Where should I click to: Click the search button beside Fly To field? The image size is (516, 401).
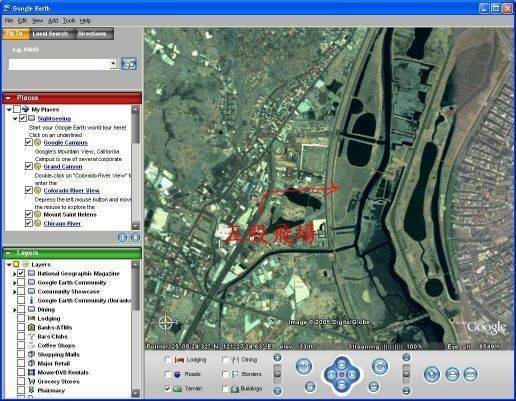click(129, 63)
